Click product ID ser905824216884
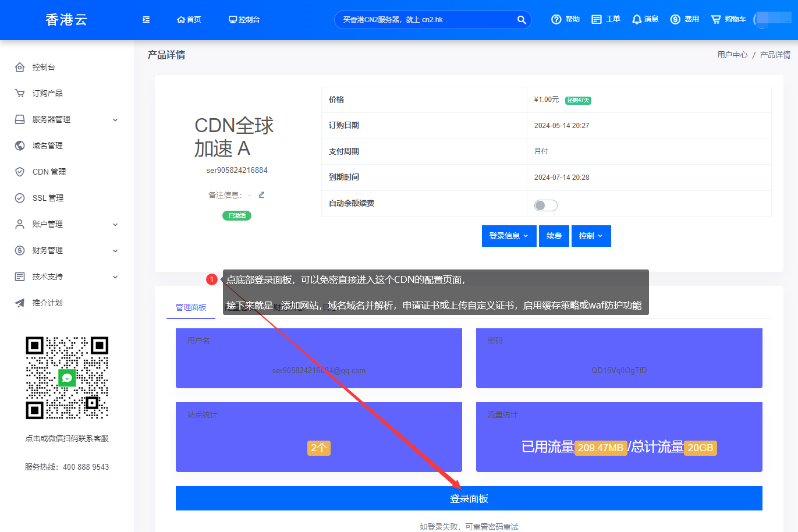Image resolution: width=798 pixels, height=532 pixels. [237, 170]
